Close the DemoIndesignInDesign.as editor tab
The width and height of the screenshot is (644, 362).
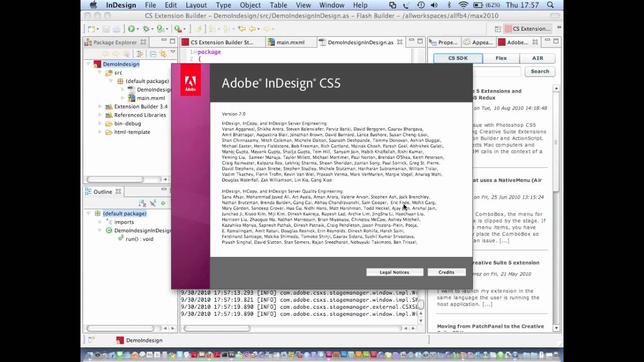pyautogui.click(x=399, y=42)
